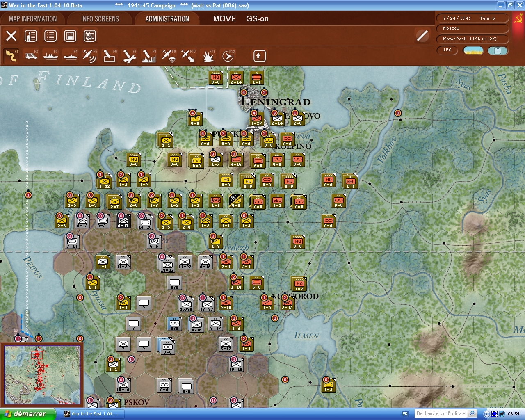
Task: Select the Soviet unit labeled 1=27 in Leningrad
Action: (257, 119)
